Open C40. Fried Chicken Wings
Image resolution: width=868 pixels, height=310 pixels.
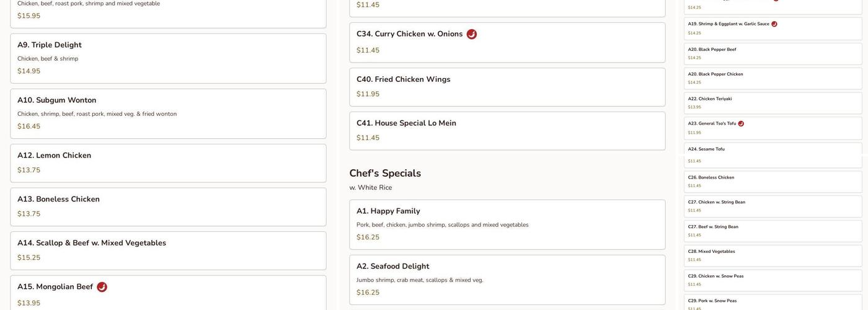[x=507, y=87]
